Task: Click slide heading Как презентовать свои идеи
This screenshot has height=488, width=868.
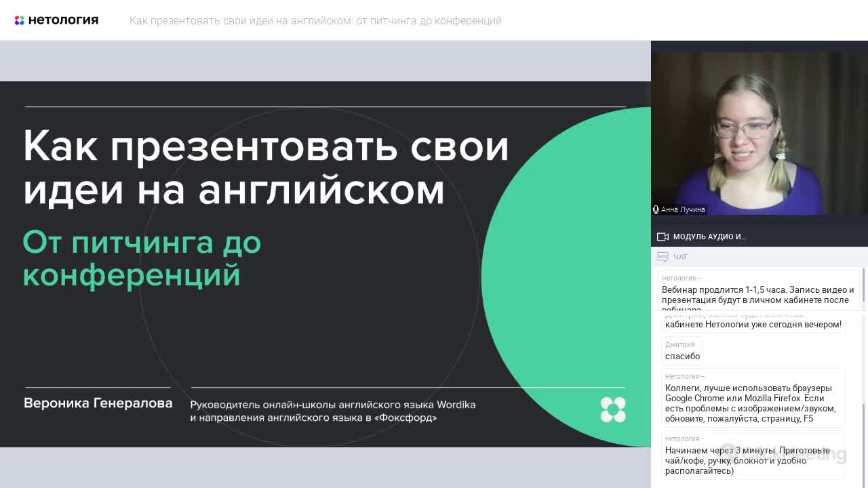Action: (266, 167)
